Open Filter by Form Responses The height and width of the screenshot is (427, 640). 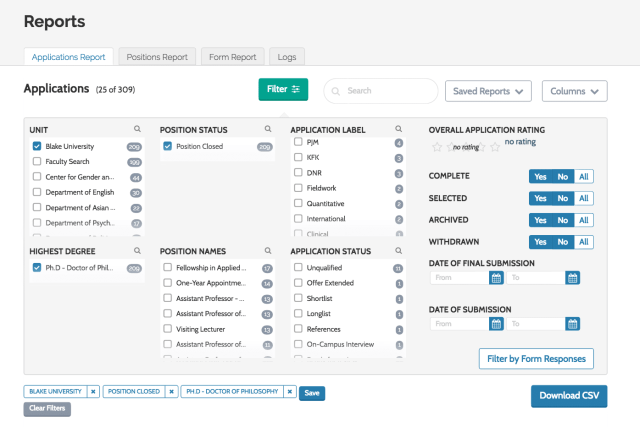click(536, 359)
